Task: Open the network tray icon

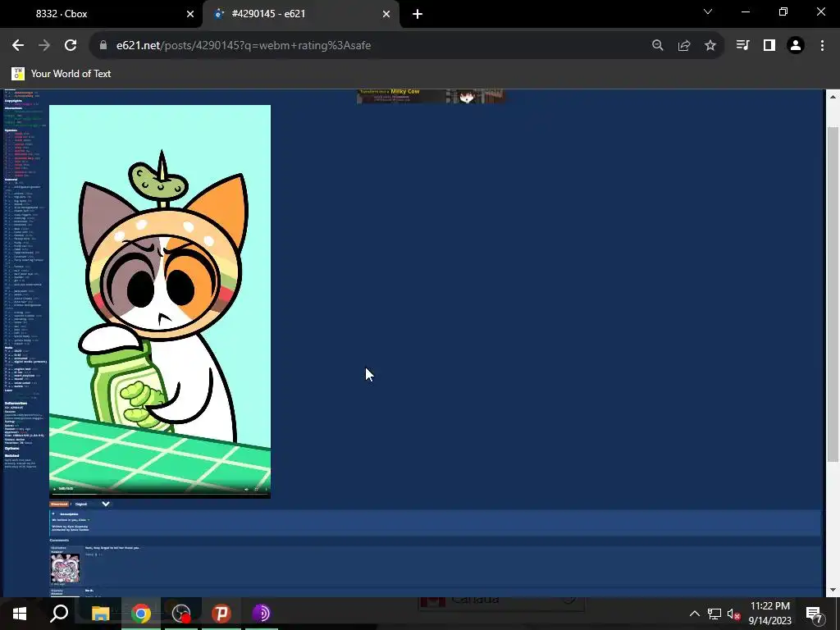Action: coord(714,614)
